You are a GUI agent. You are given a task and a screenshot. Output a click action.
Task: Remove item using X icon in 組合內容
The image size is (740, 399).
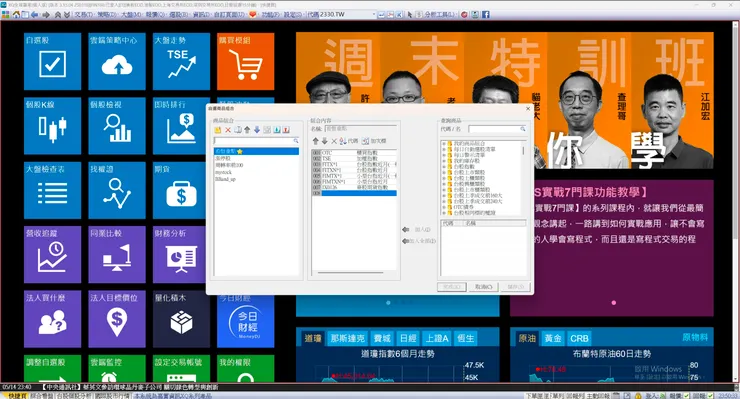334,141
